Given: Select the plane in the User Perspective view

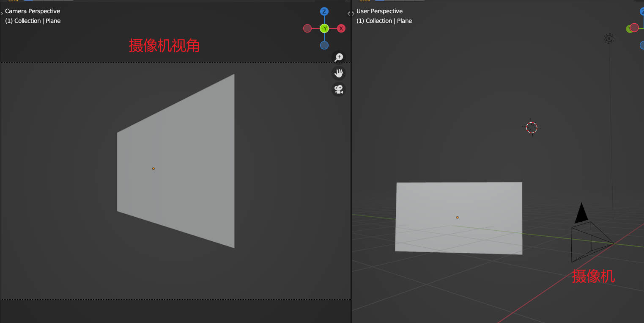Looking at the screenshot, I should point(459,218).
